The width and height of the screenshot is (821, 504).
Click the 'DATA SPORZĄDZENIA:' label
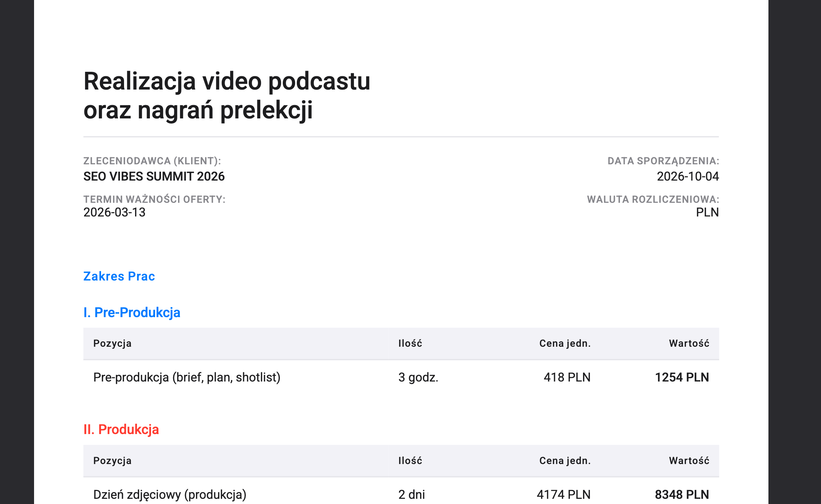point(663,161)
